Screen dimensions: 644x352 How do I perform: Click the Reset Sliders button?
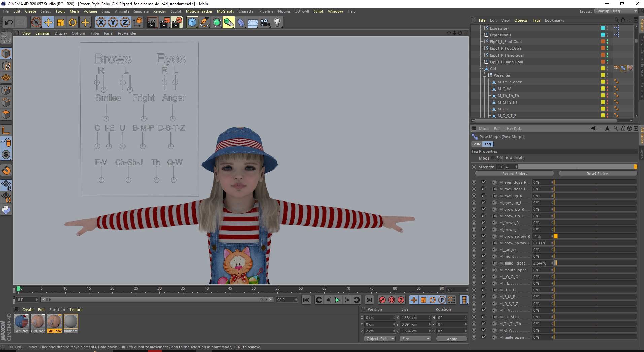(x=598, y=174)
